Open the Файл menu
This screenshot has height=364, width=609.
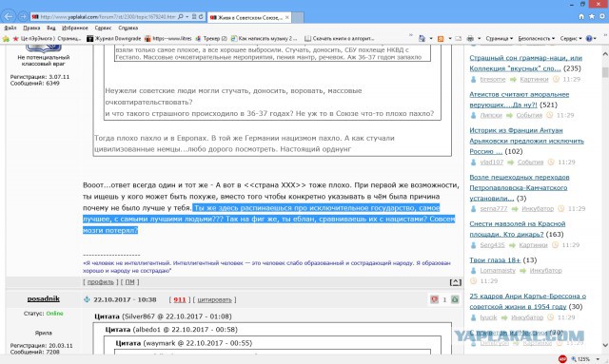[10, 28]
